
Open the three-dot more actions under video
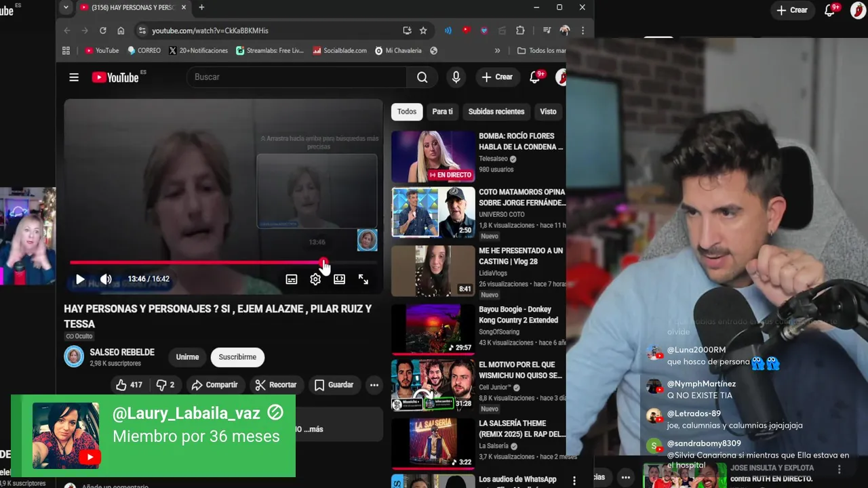(374, 385)
